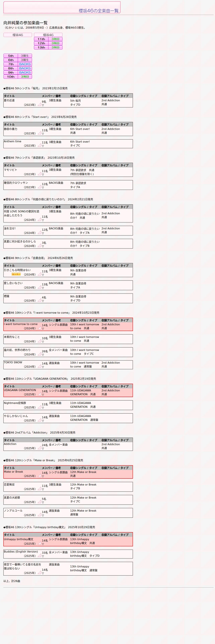Expand the ▽ member list under 9名 for 夏の近道
This screenshot has width=215, height=644.
click(x=43, y=105)
